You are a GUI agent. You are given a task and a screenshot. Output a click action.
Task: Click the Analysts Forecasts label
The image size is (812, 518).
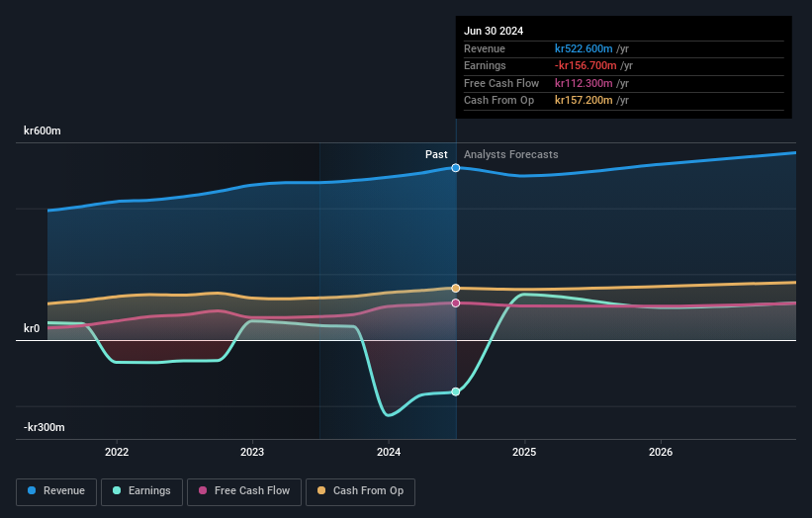pyautogui.click(x=510, y=154)
